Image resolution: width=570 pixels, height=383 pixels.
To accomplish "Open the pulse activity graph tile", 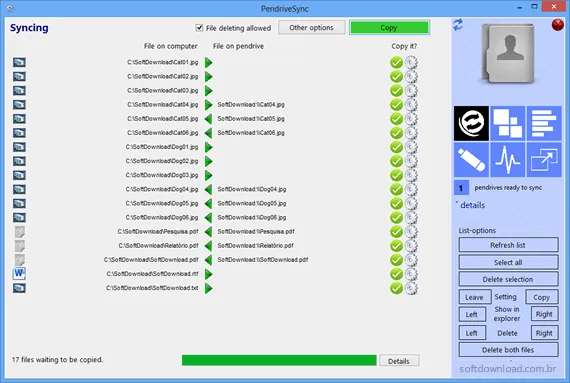I will click(x=507, y=160).
